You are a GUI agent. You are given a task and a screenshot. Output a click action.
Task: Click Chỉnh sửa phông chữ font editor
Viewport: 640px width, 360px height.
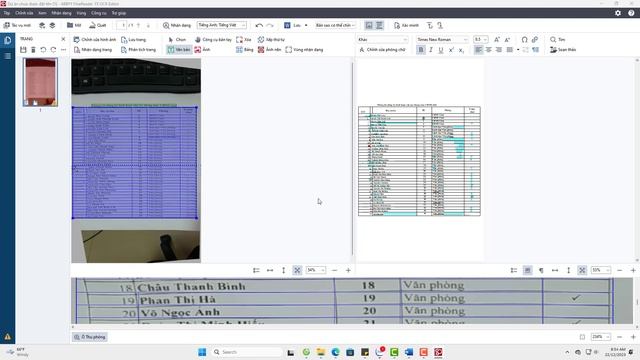(382, 50)
